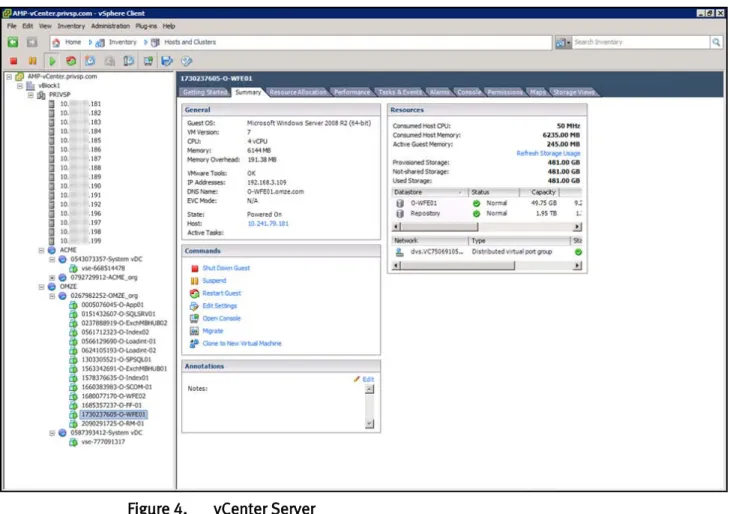Image resolution: width=730 pixels, height=514 pixels.
Task: Click the search magnifier icon
Action: click(716, 42)
